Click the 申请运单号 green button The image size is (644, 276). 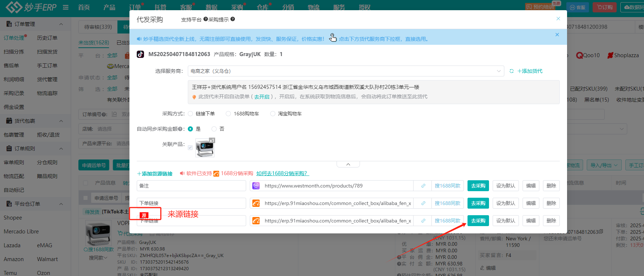(x=94, y=165)
